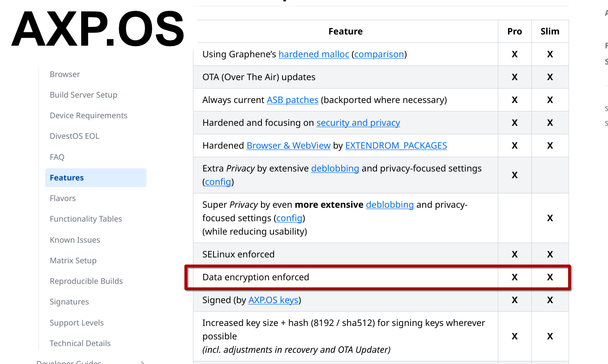Navigate to Flavors page
The width and height of the screenshot is (608, 364).
63,198
